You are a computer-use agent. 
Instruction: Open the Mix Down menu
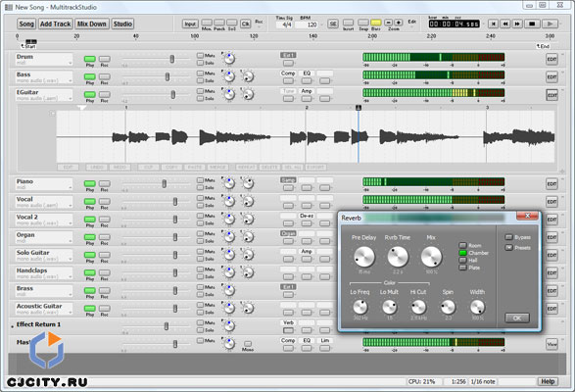point(92,24)
